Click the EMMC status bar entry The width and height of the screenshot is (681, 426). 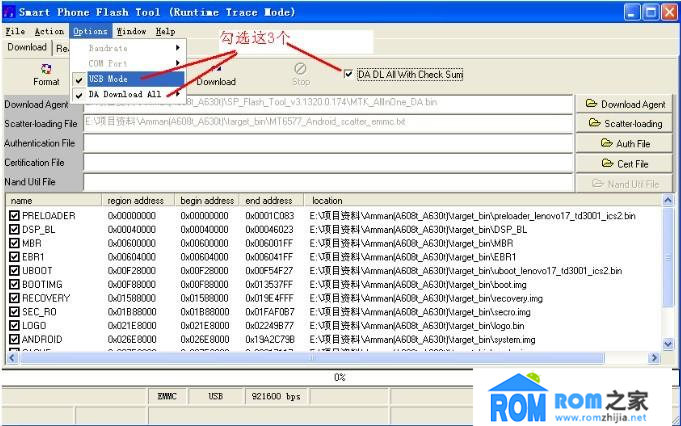167,396
